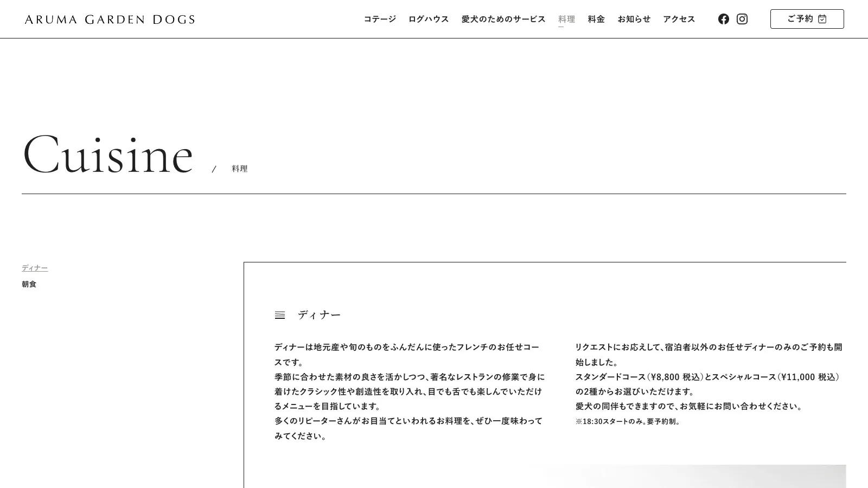The image size is (868, 488).
Task: Open the お知らせ news page
Action: (x=634, y=19)
